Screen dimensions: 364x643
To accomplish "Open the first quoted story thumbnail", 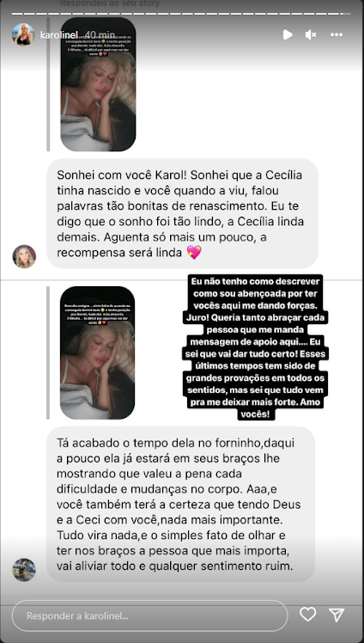I will click(x=98, y=84).
